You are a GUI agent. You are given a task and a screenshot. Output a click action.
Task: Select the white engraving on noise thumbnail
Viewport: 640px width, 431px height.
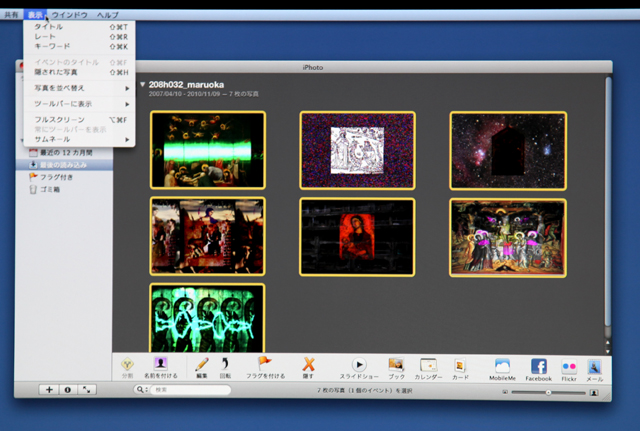click(358, 151)
